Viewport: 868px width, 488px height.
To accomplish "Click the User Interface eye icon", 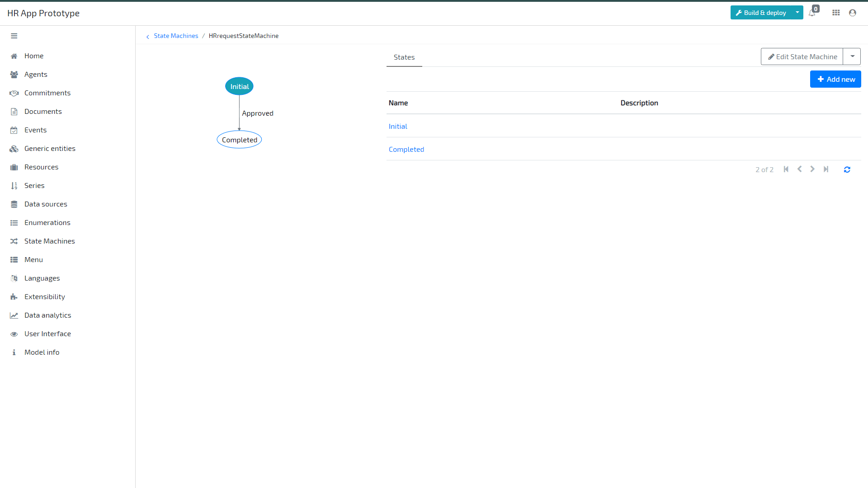I will (x=14, y=334).
